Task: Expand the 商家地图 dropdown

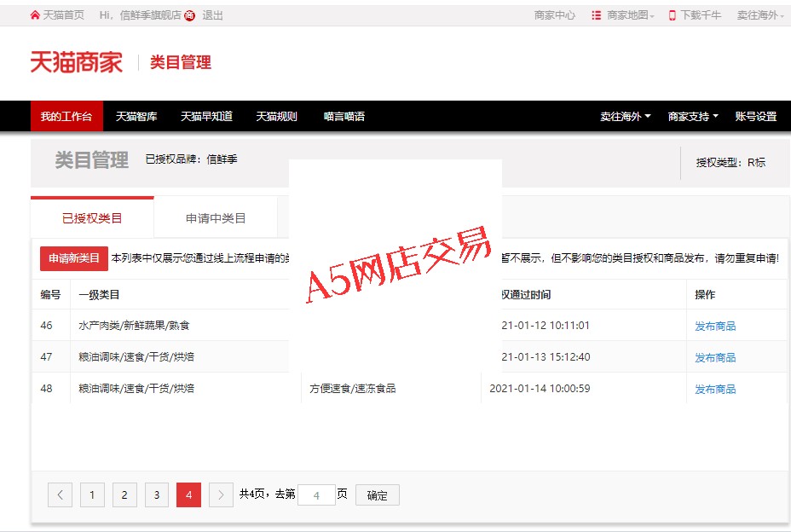Action: click(x=631, y=15)
